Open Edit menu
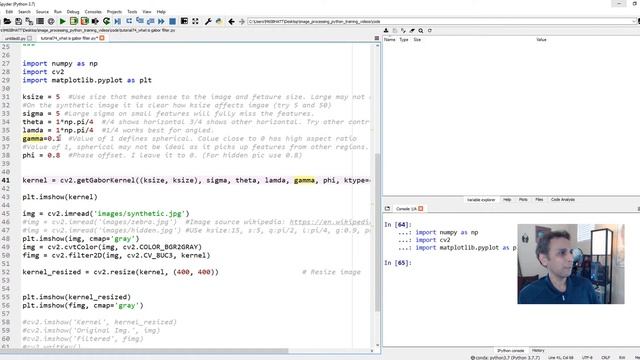This screenshot has width=640, height=360. click(x=9, y=12)
